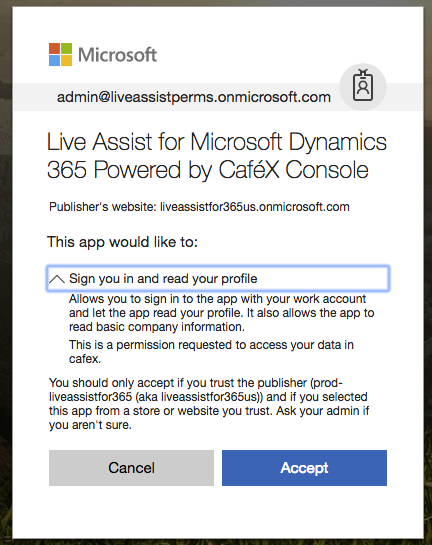Select the 'Sign you in and read your profile' permission

point(218,278)
